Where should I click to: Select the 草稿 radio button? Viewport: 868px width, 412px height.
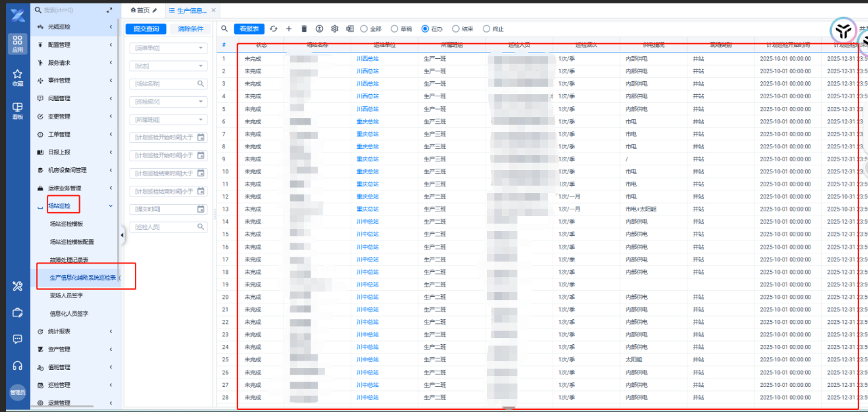click(394, 29)
